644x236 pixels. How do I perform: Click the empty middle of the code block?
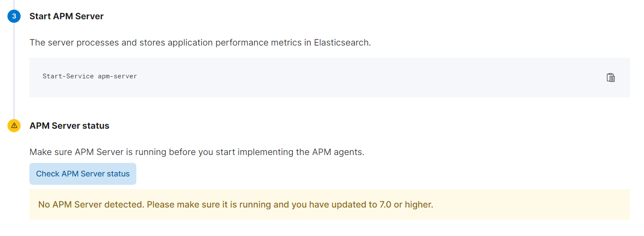point(329,77)
